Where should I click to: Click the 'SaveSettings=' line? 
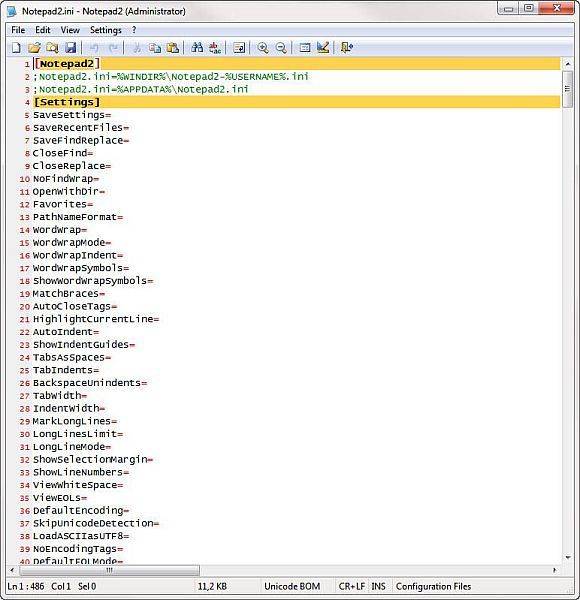coord(72,115)
